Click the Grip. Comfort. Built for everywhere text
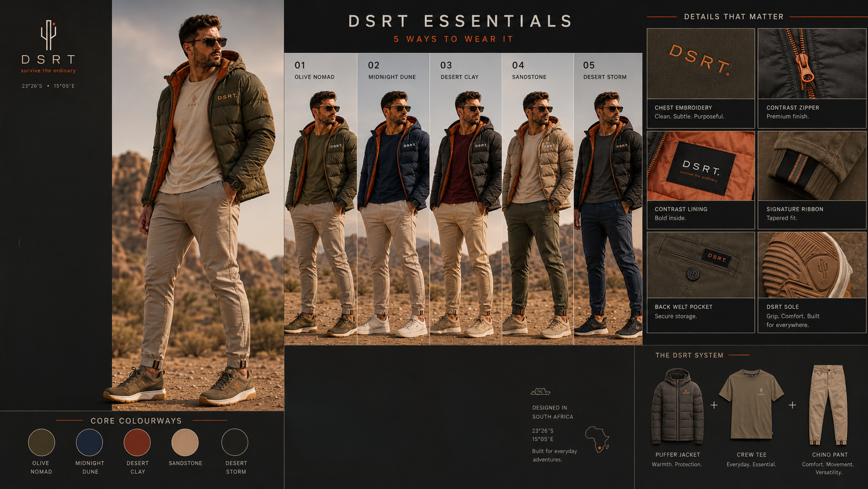This screenshot has width=868, height=489. (x=793, y=321)
